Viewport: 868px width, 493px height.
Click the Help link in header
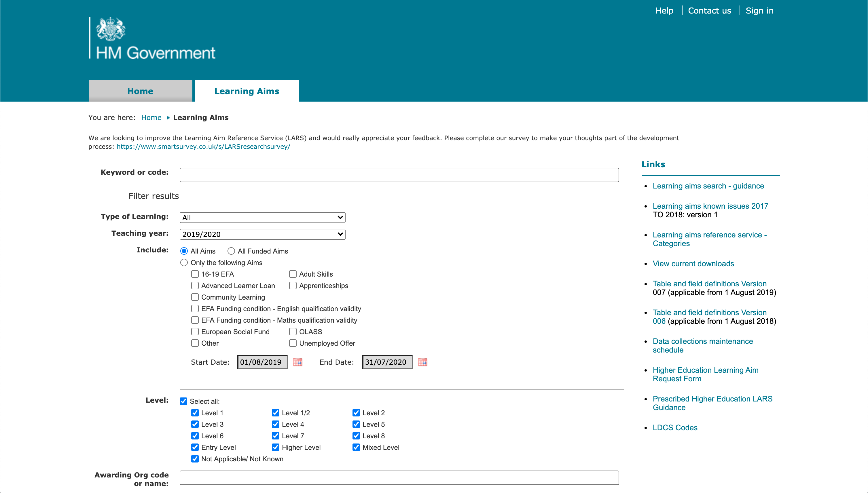[664, 11]
